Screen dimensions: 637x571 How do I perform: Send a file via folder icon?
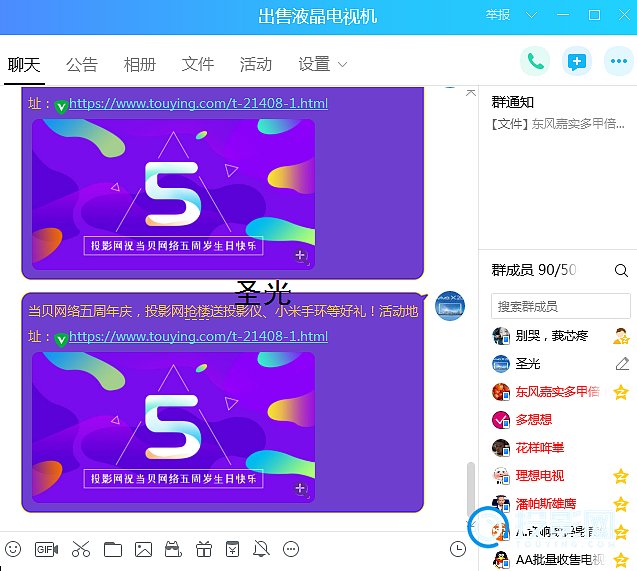click(x=113, y=549)
